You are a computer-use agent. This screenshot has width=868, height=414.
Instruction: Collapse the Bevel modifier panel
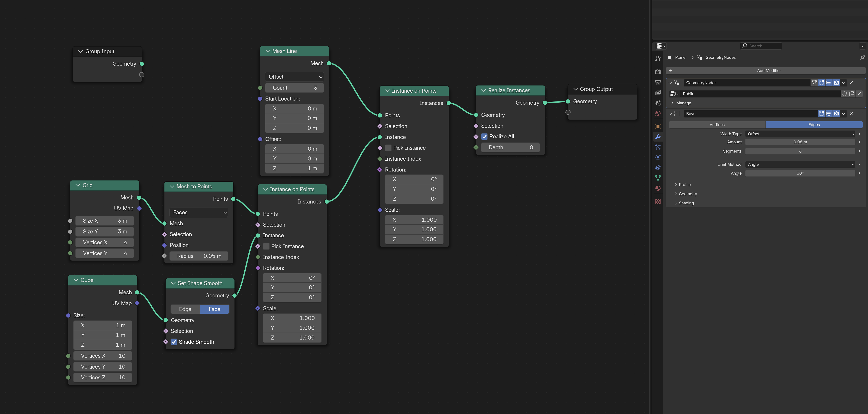click(x=670, y=114)
